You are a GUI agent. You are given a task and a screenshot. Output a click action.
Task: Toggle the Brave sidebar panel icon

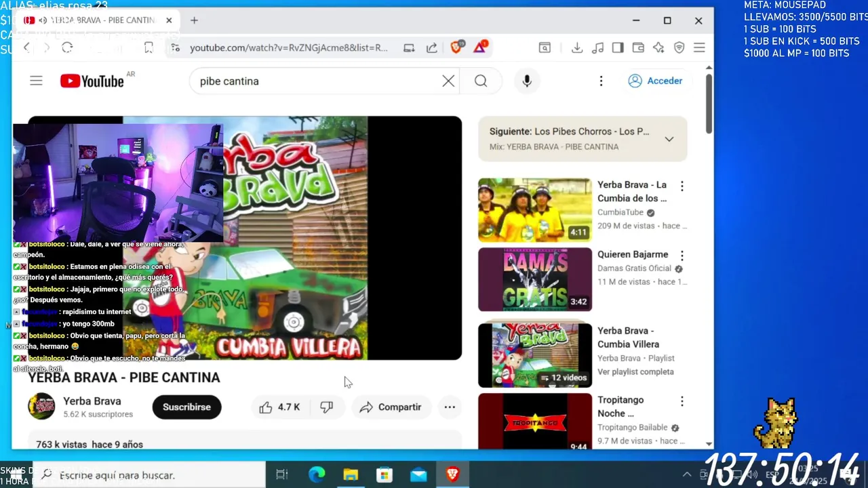(x=618, y=47)
